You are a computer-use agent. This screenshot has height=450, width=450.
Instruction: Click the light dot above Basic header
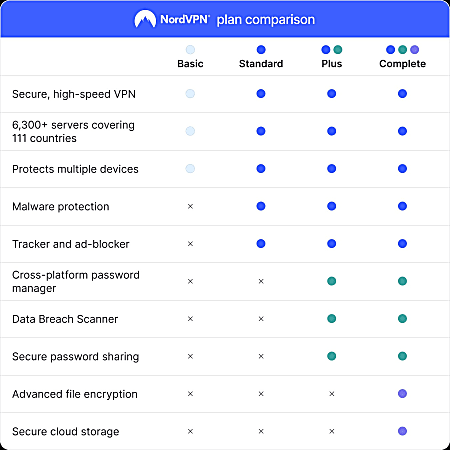tap(190, 50)
